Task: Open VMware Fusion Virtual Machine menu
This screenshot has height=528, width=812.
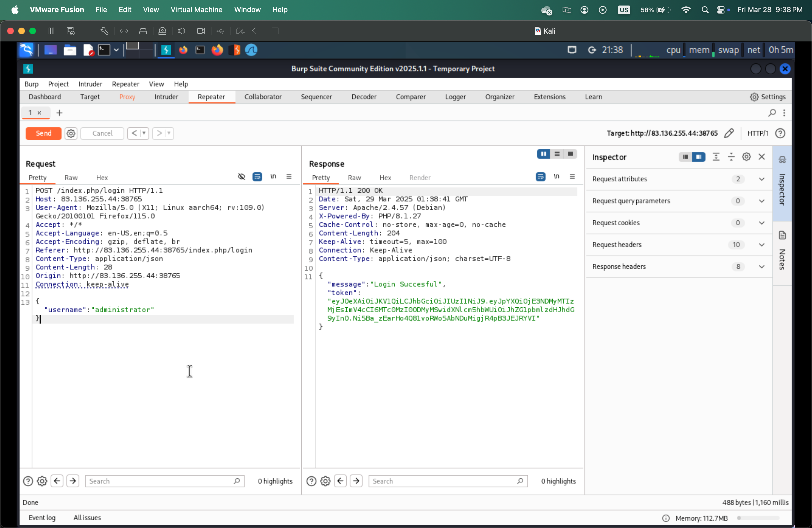Action: point(196,10)
